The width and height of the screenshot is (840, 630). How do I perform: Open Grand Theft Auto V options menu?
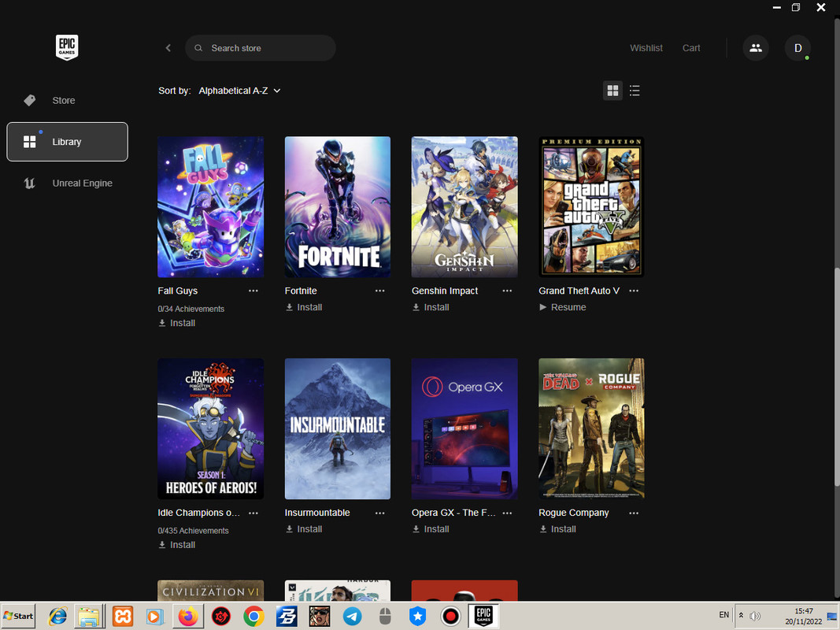tap(634, 291)
